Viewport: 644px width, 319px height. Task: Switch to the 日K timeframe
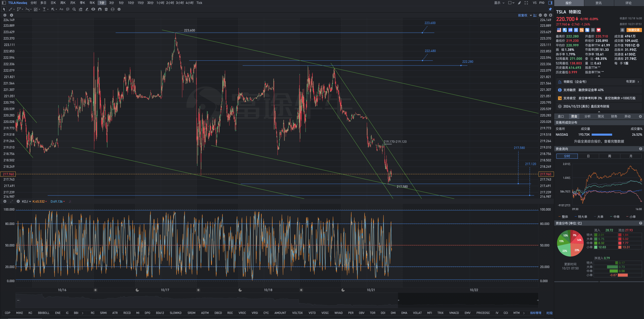(x=53, y=3)
